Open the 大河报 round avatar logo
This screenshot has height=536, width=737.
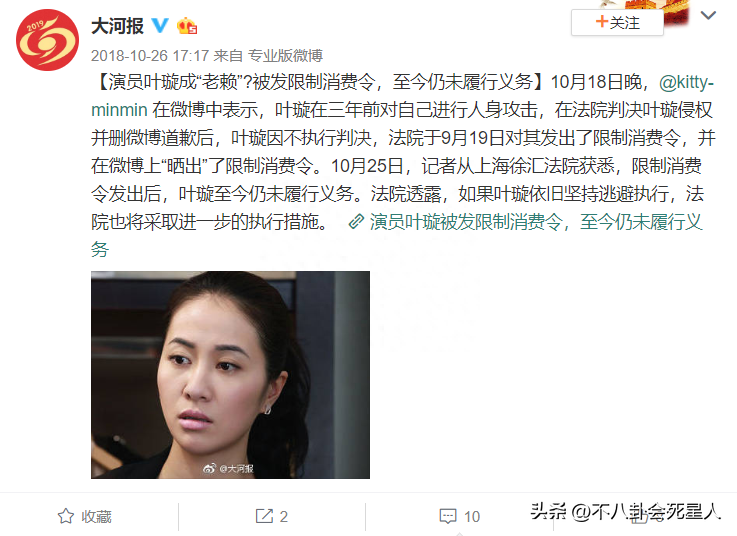[47, 40]
